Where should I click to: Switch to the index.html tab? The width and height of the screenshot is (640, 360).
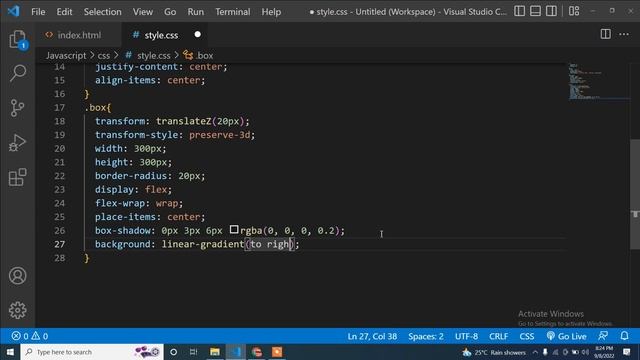(x=78, y=35)
